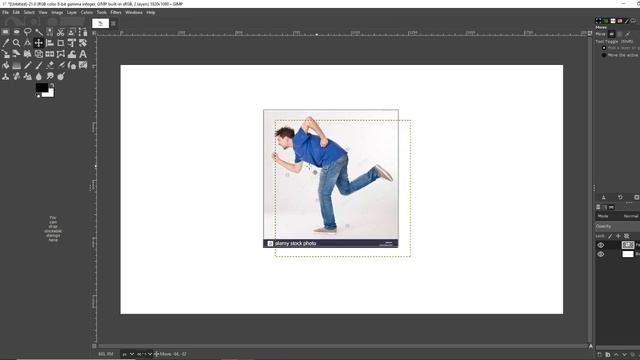Select the Blur/Sharpen droplet tool
The image size is (640, 360).
pos(38,76)
